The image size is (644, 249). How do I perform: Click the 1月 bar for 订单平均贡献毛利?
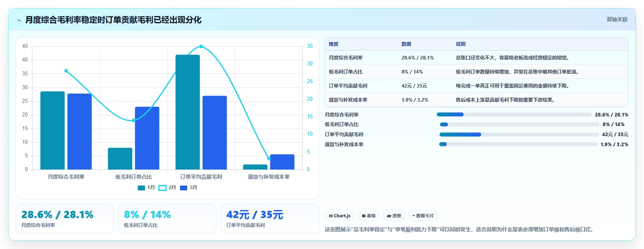click(x=188, y=112)
